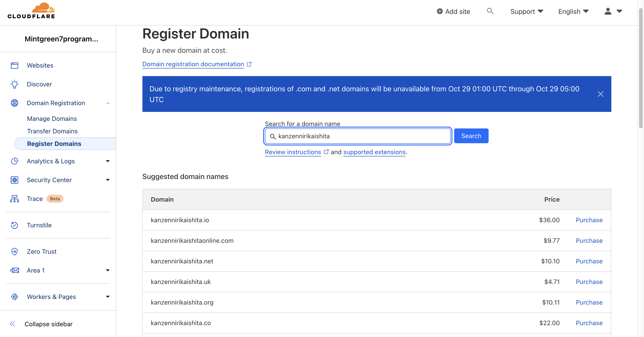
Task: Click the header search magnifier icon
Action: pyautogui.click(x=490, y=11)
